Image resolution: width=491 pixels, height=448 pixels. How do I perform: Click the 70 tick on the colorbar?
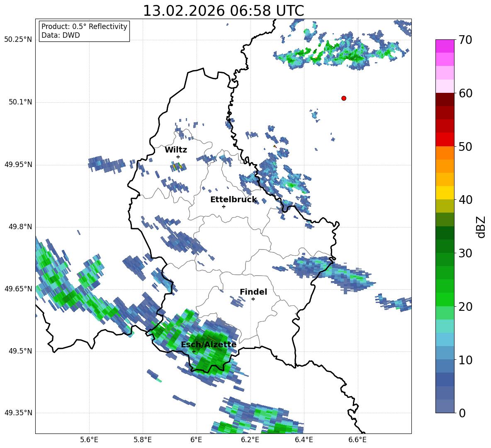coord(465,40)
